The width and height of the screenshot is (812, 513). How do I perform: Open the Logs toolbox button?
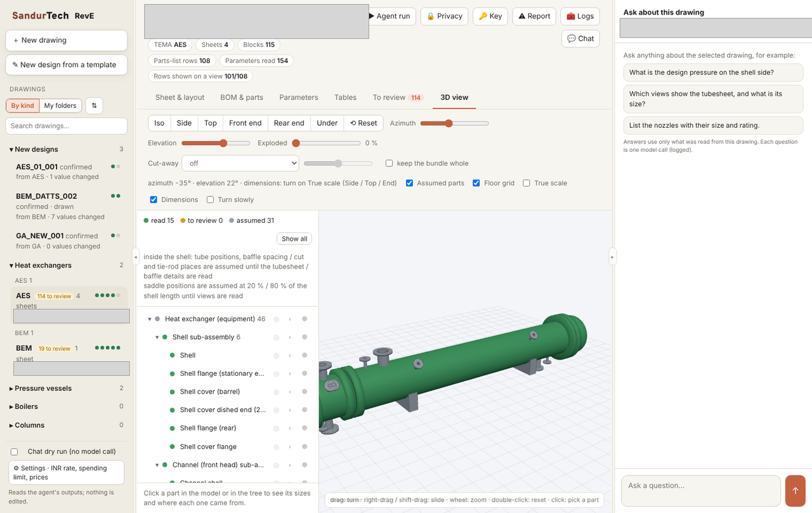point(580,17)
